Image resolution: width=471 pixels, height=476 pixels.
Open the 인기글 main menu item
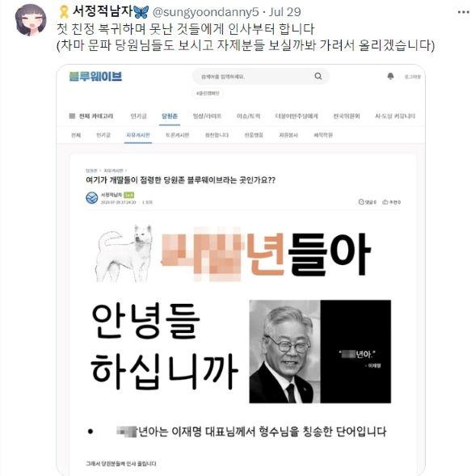click(139, 116)
